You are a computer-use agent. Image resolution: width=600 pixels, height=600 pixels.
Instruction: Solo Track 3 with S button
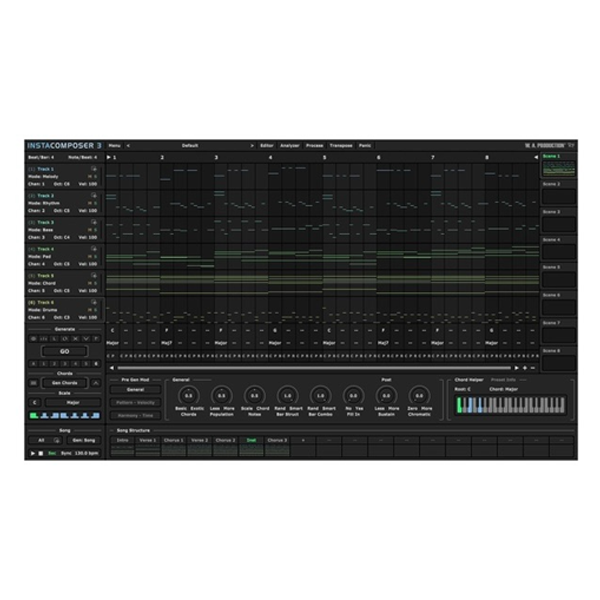[x=96, y=230]
